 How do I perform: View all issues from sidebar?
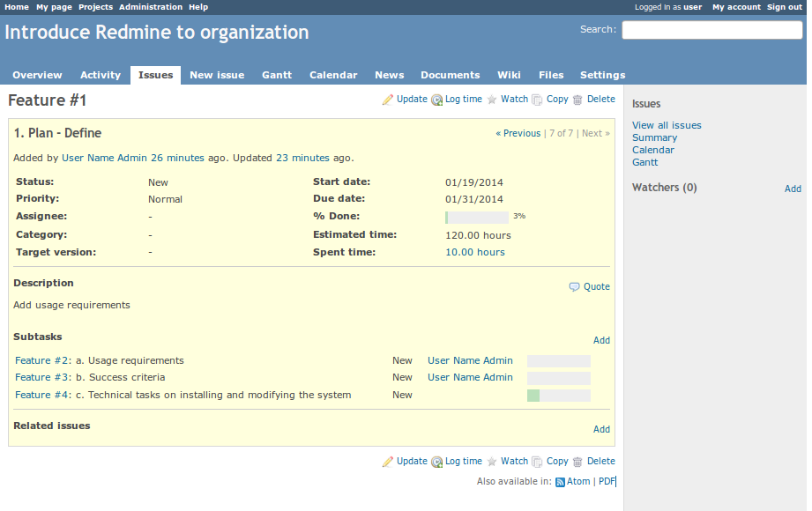click(x=667, y=125)
